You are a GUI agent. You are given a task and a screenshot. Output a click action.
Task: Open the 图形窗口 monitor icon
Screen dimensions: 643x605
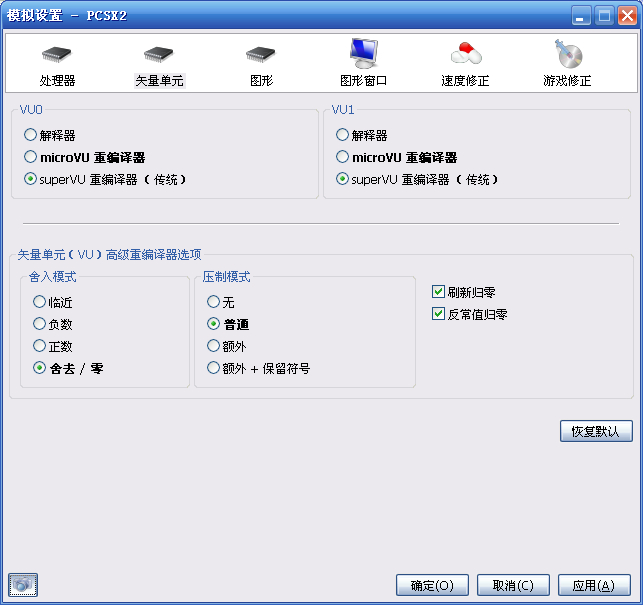pyautogui.click(x=364, y=53)
